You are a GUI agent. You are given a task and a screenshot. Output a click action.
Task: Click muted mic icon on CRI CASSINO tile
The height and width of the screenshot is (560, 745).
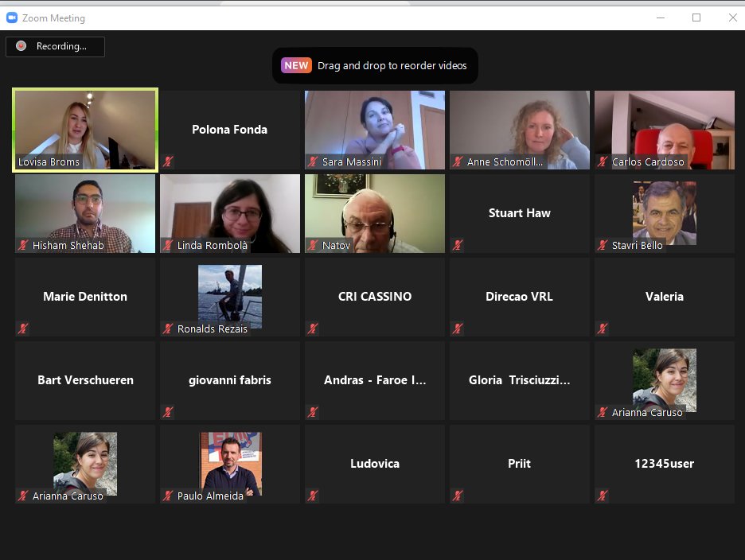(313, 329)
